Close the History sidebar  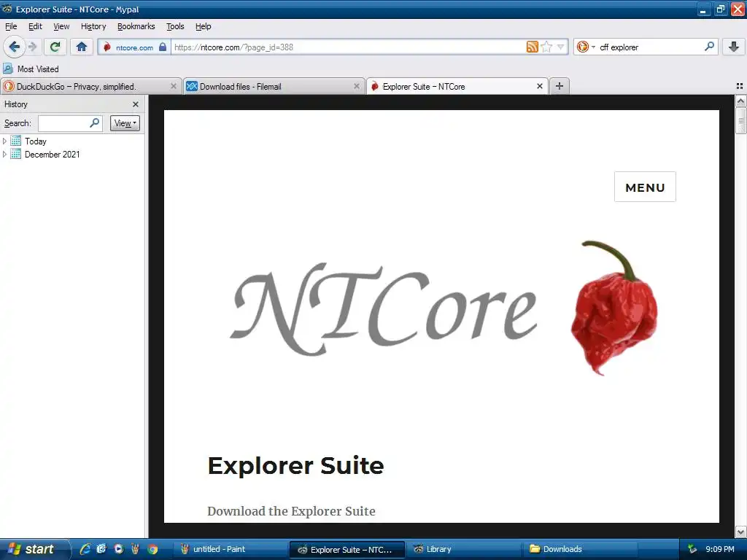coord(135,104)
